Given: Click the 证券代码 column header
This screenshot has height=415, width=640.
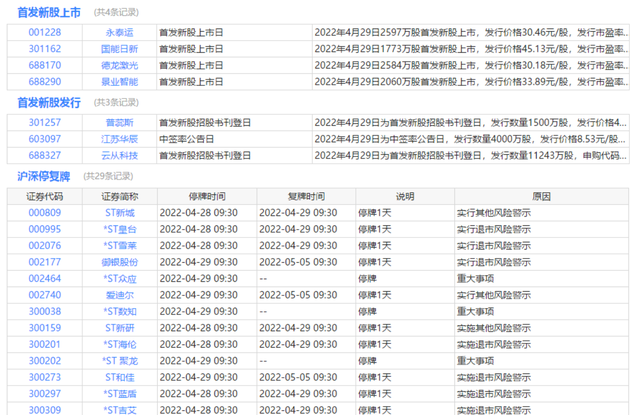Looking at the screenshot, I should click(45, 197).
